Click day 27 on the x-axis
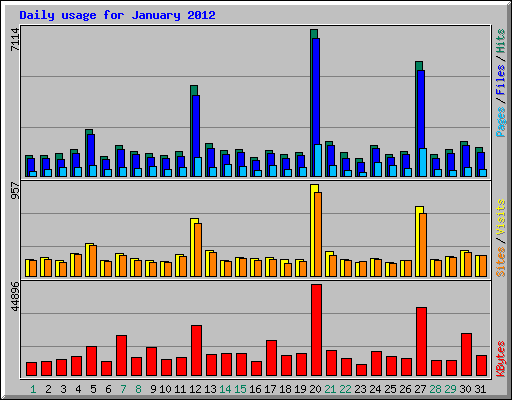512x400 pixels. click(x=420, y=389)
